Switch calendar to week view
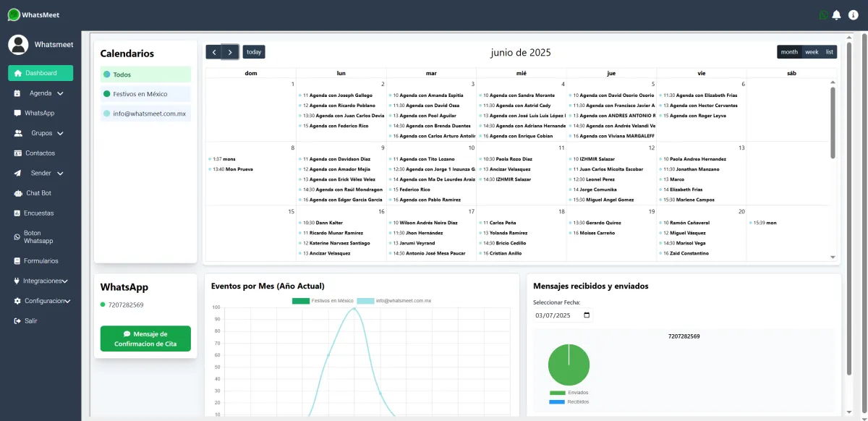The height and width of the screenshot is (421, 868). (812, 52)
